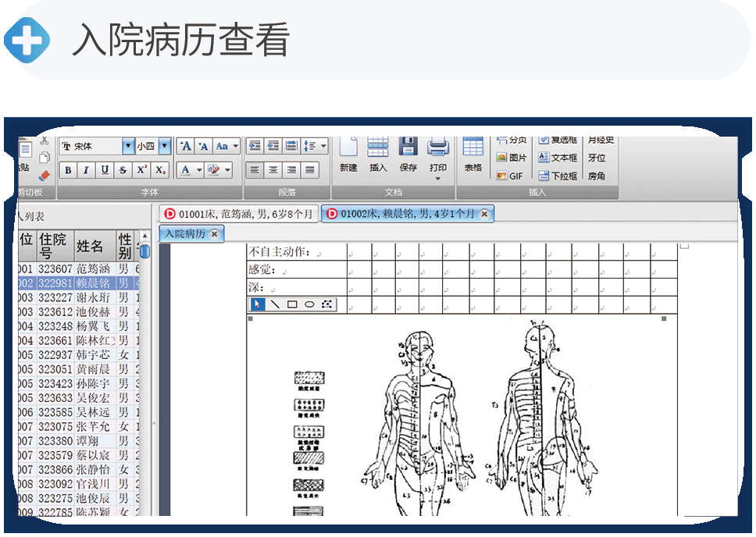Click the underline button
The height and width of the screenshot is (537, 756).
(x=105, y=170)
